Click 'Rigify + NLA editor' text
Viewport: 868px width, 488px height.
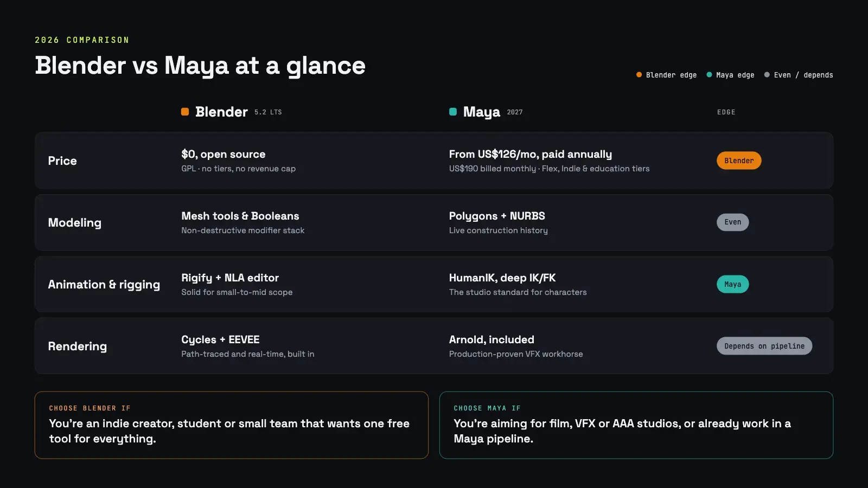click(x=230, y=278)
